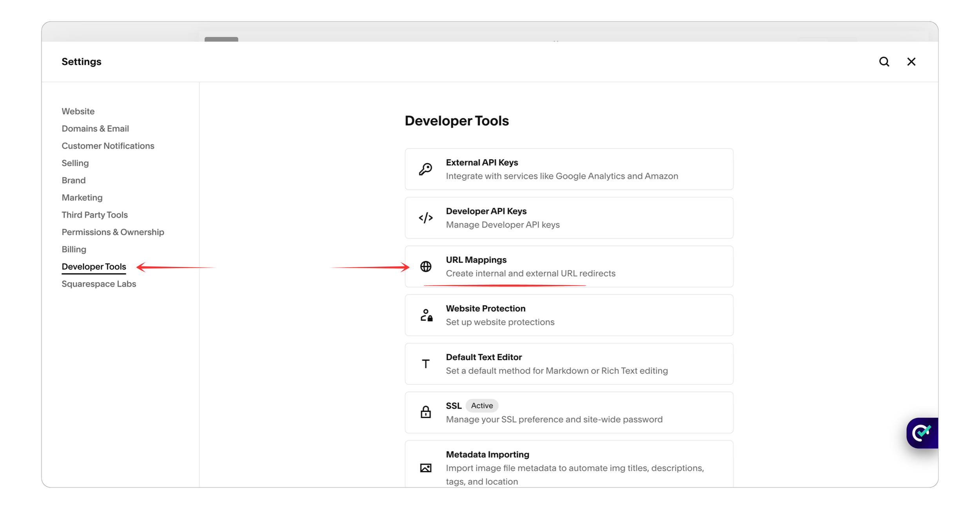Click 'Set up website protections' description
This screenshot has height=509, width=980.
coord(500,322)
